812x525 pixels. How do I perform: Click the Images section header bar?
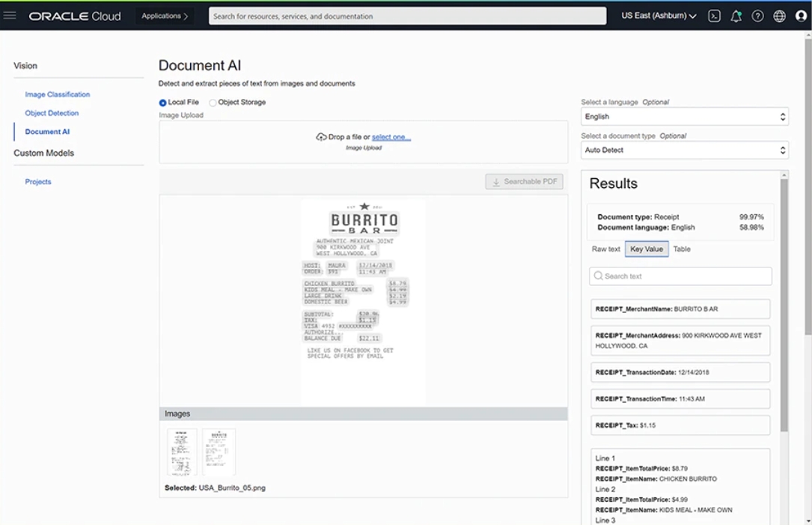point(364,413)
